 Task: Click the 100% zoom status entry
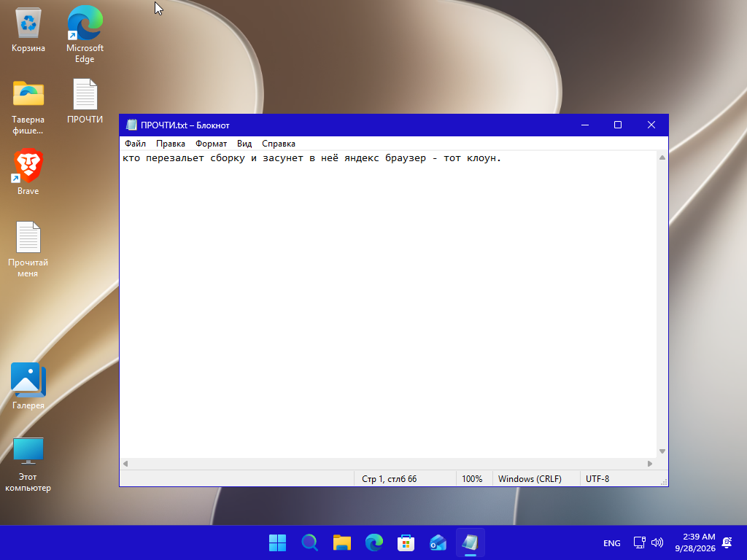click(472, 478)
